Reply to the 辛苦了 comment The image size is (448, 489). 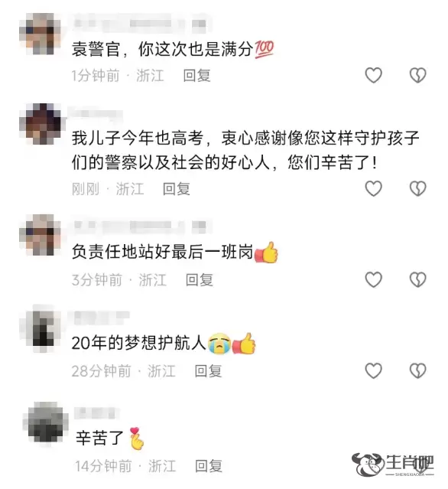(209, 466)
